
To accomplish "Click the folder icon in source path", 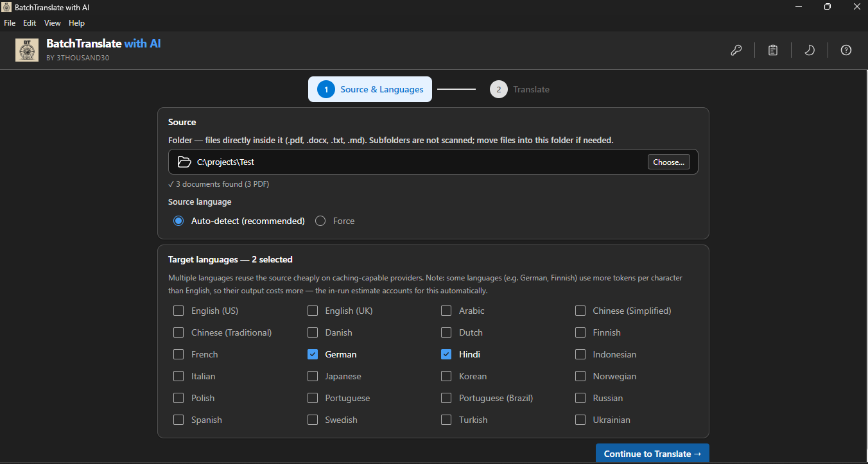I will (x=184, y=162).
